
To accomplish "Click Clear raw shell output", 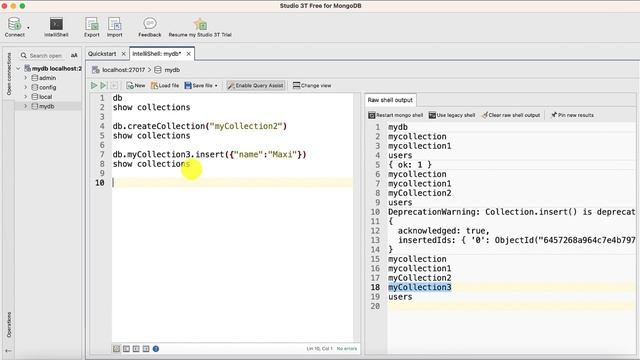I will click(x=511, y=115).
